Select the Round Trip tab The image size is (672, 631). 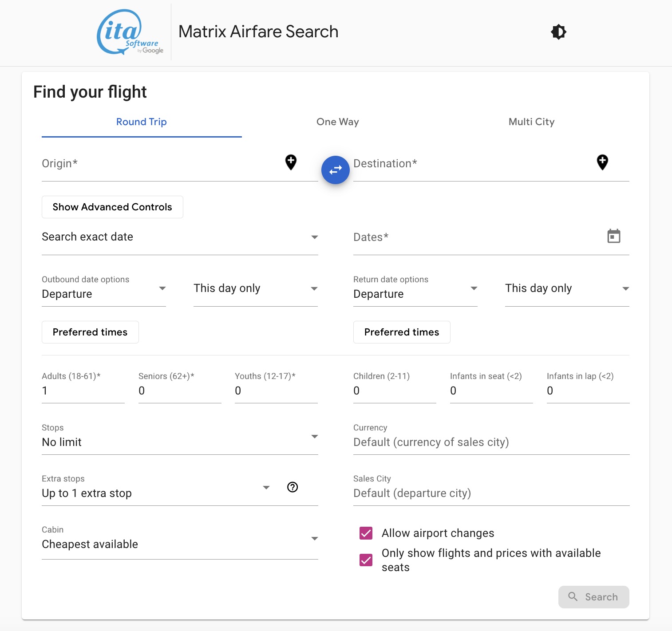[142, 122]
